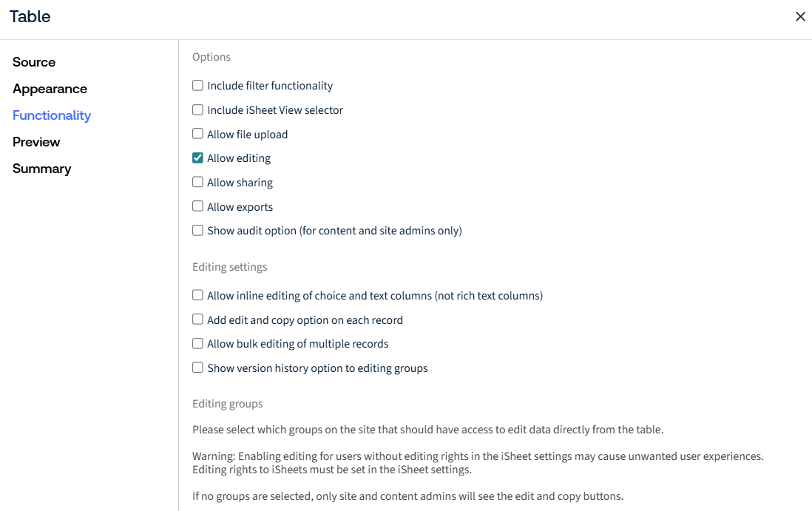Tick Allow inline editing of choice columns
The width and height of the screenshot is (812, 511).
[197, 295]
